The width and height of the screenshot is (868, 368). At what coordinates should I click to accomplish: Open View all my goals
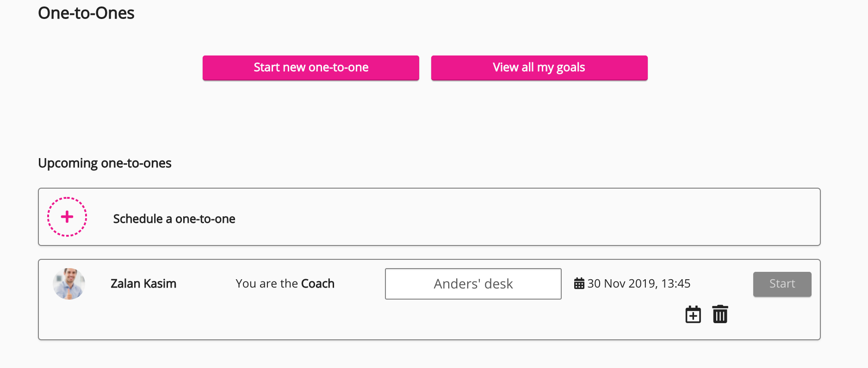(539, 67)
